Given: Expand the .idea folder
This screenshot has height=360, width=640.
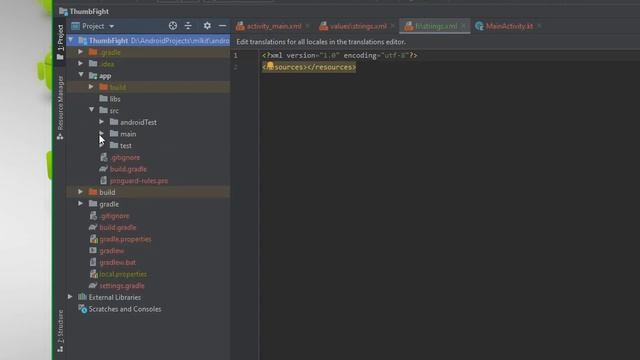Looking at the screenshot, I should (81, 63).
